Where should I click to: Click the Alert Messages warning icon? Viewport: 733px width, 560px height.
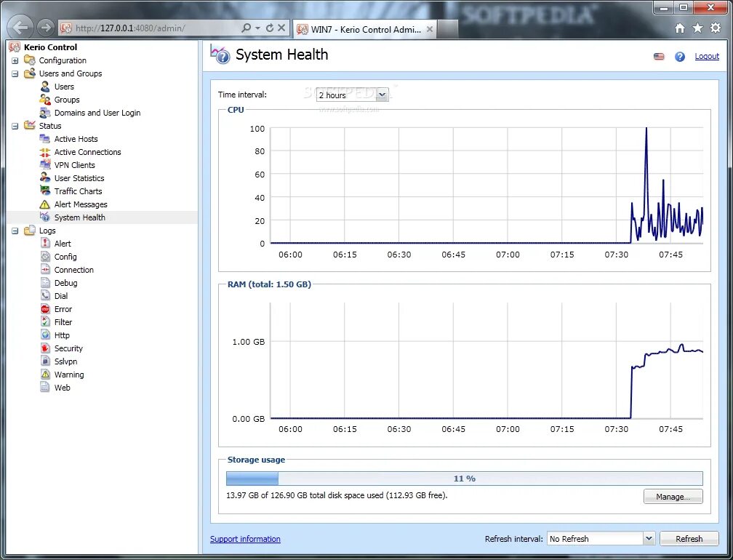point(45,204)
